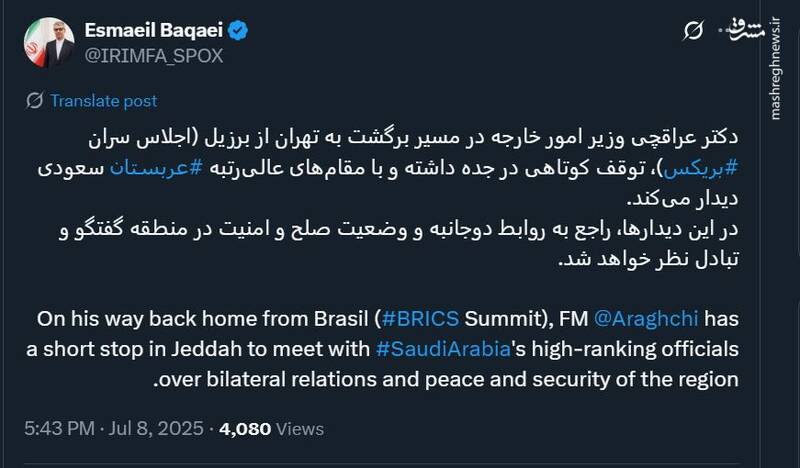Image resolution: width=800 pixels, height=468 pixels.
Task: Click the Grok icon next to Translate post
Action: (35, 101)
